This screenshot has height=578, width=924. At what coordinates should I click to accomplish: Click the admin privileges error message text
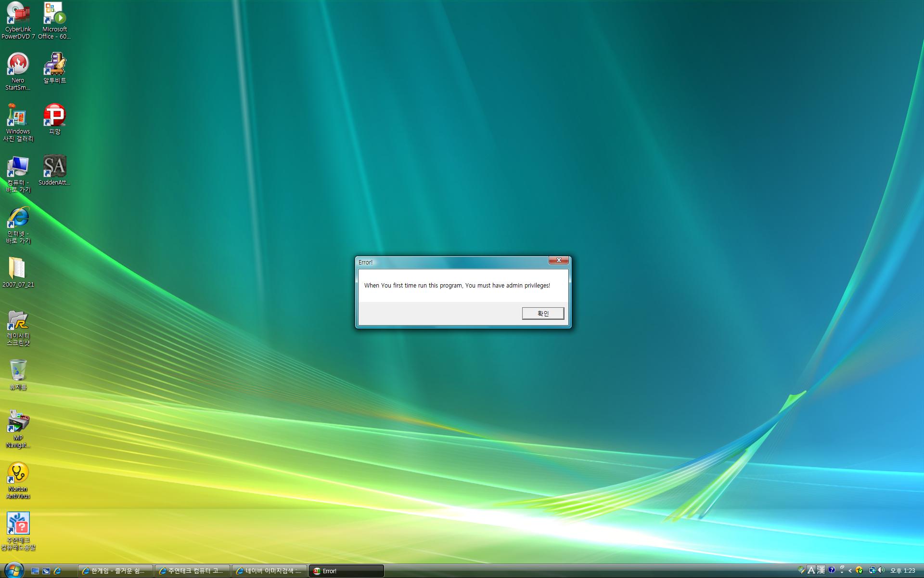(457, 286)
